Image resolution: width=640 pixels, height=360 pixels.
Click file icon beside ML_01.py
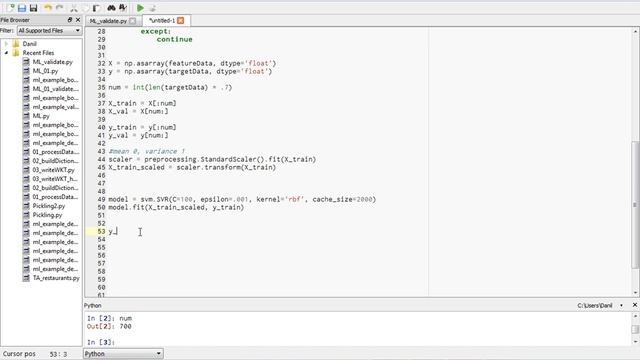(x=27, y=71)
